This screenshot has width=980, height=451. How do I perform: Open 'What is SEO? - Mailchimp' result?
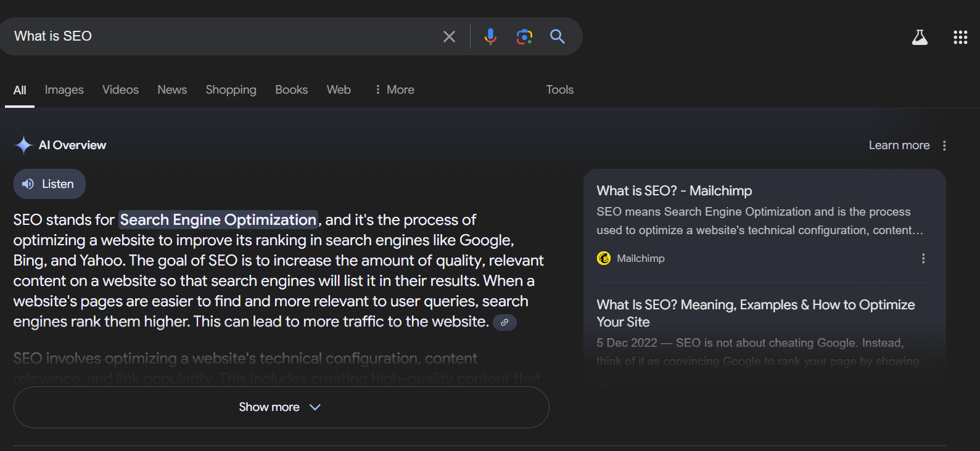(x=674, y=191)
